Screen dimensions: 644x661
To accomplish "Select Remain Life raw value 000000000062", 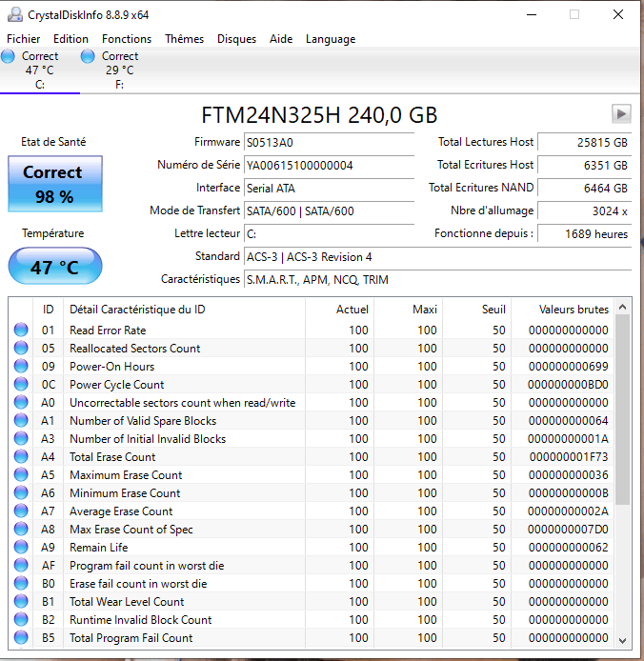I will 568,547.
